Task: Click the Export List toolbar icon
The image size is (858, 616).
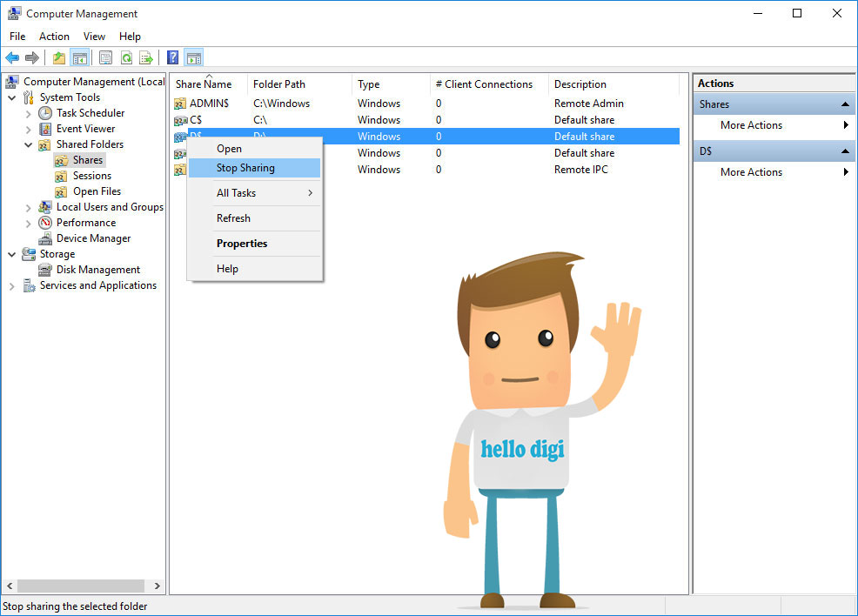Action: click(x=146, y=57)
